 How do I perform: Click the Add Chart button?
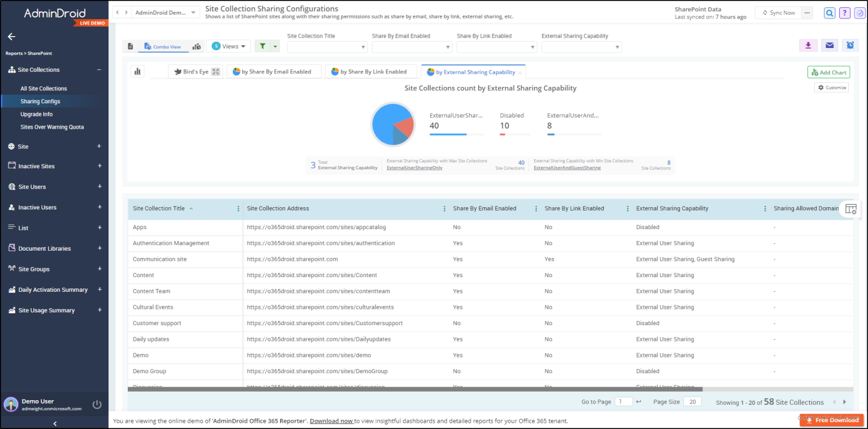point(828,72)
